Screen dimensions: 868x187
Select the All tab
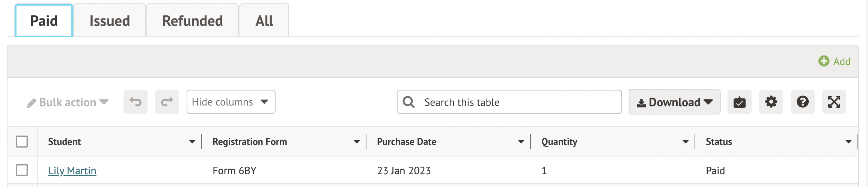(x=264, y=21)
